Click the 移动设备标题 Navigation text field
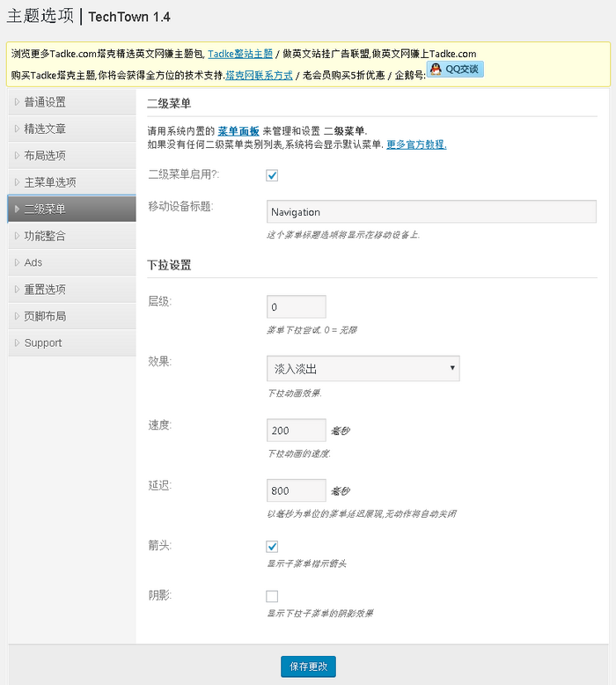The width and height of the screenshot is (616, 685). tap(431, 212)
